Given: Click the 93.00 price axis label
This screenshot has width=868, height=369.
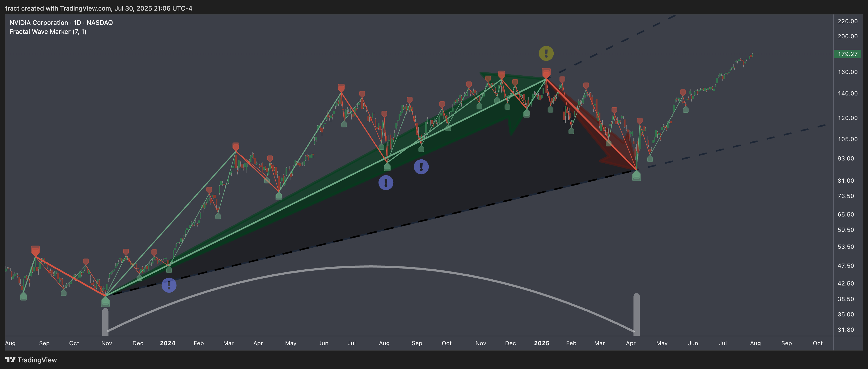Looking at the screenshot, I should point(846,159).
